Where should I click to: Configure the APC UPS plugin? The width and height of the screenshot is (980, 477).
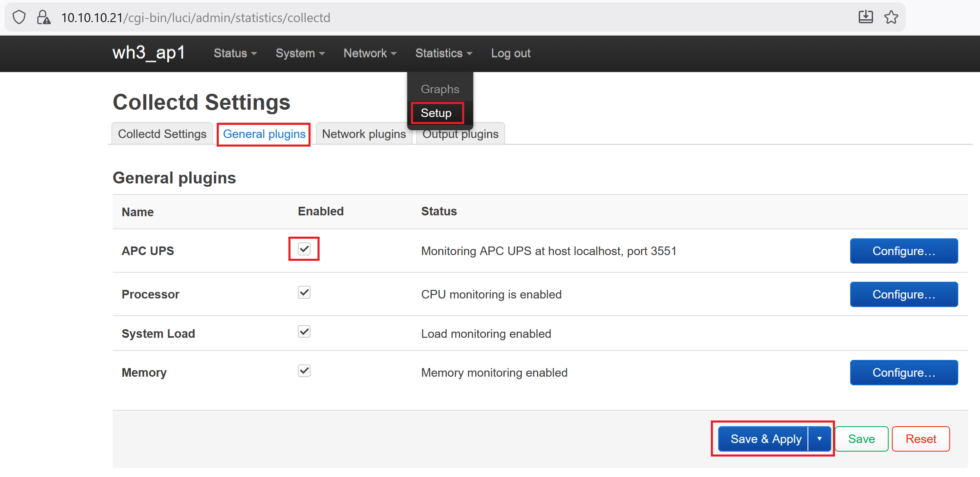click(904, 251)
